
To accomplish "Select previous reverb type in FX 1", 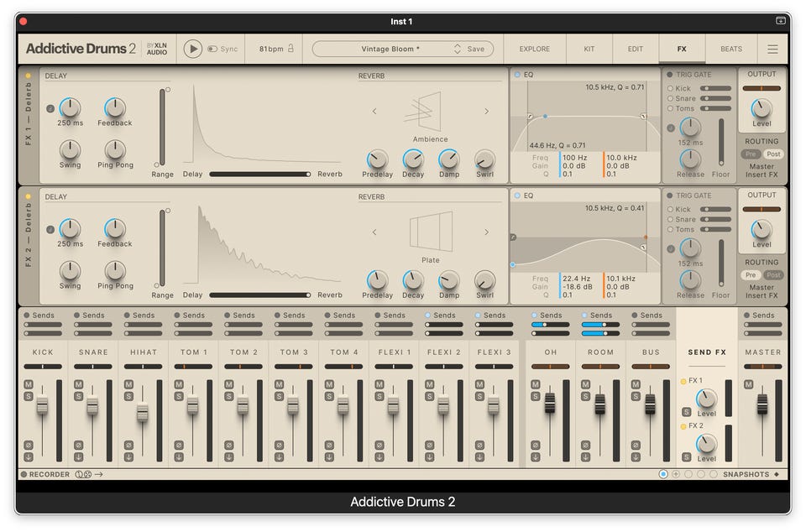I will coord(374,111).
